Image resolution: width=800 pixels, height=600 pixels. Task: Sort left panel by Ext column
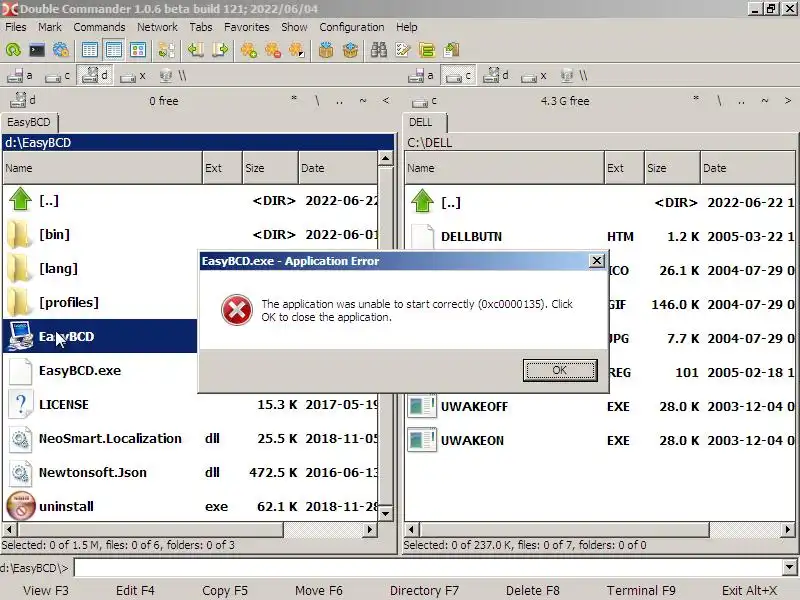point(222,168)
